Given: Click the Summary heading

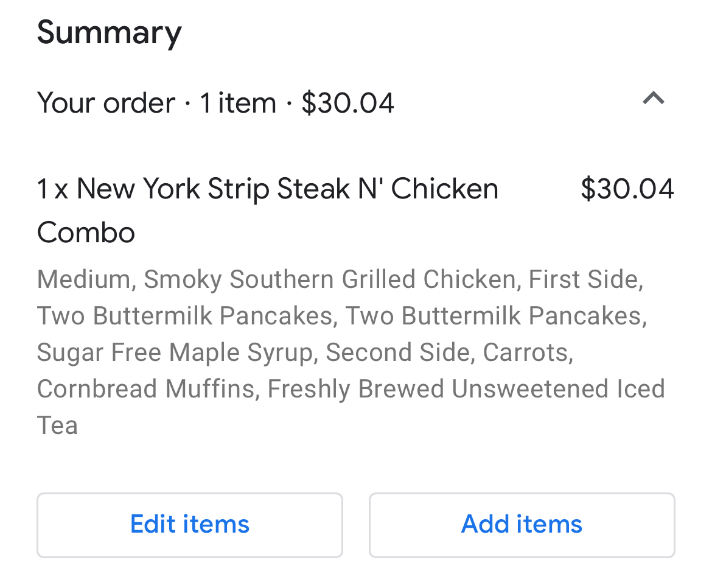Looking at the screenshot, I should tap(110, 33).
